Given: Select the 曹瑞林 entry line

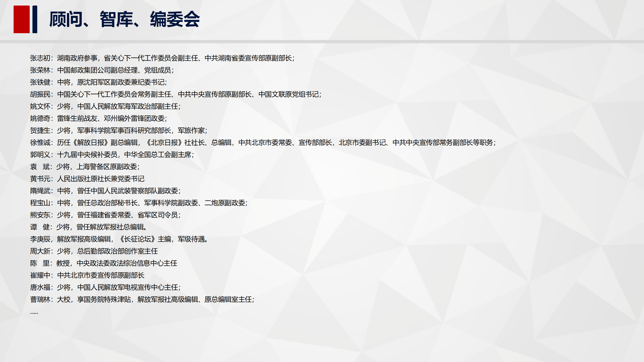Looking at the screenshot, I should (142, 299).
